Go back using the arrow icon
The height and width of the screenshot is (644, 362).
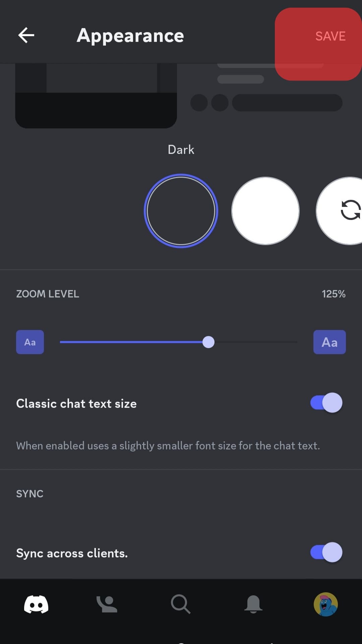pos(26,36)
